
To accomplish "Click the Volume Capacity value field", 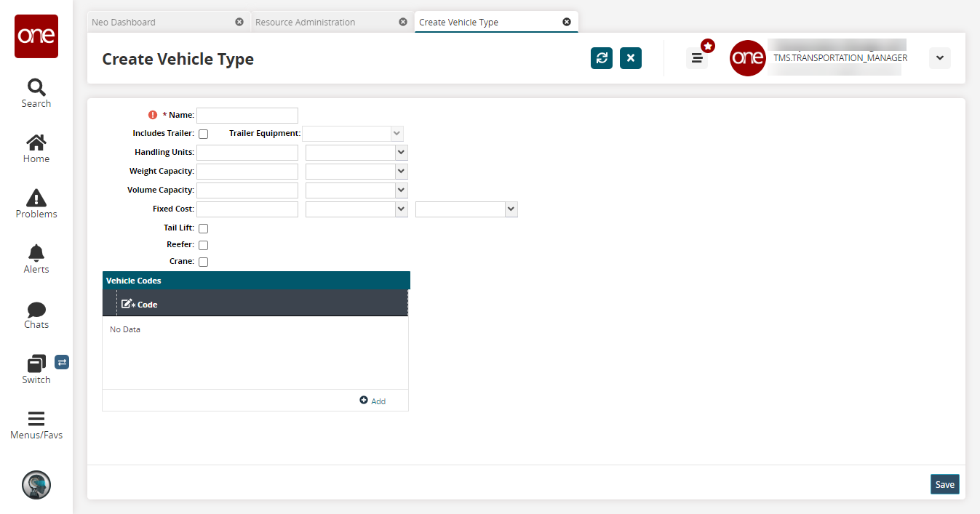I will coord(247,190).
